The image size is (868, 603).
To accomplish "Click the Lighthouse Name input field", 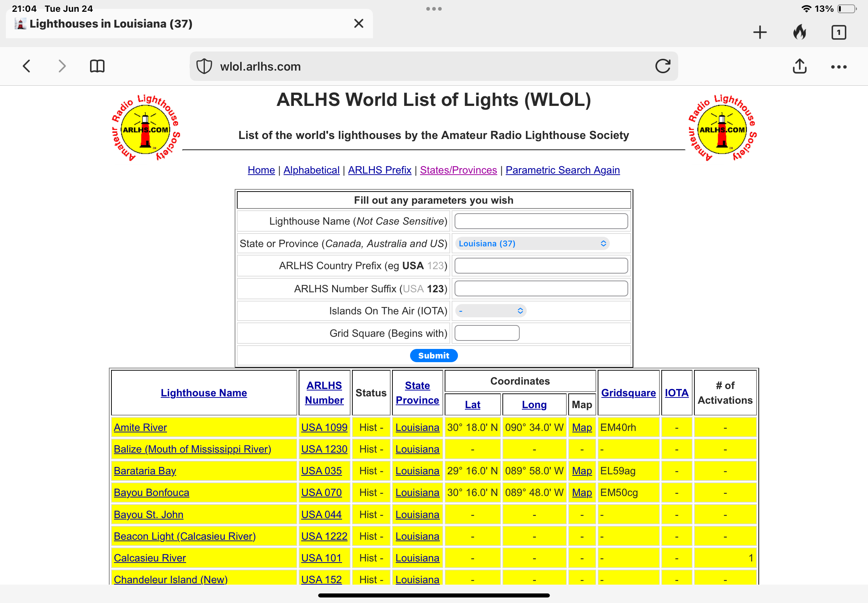I will [541, 221].
